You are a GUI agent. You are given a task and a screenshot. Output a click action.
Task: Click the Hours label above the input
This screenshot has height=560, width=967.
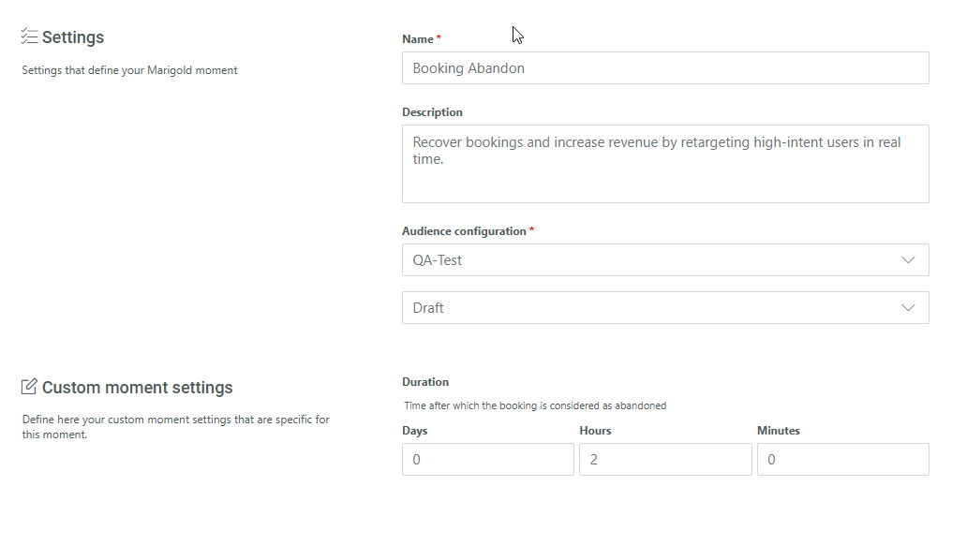595,431
